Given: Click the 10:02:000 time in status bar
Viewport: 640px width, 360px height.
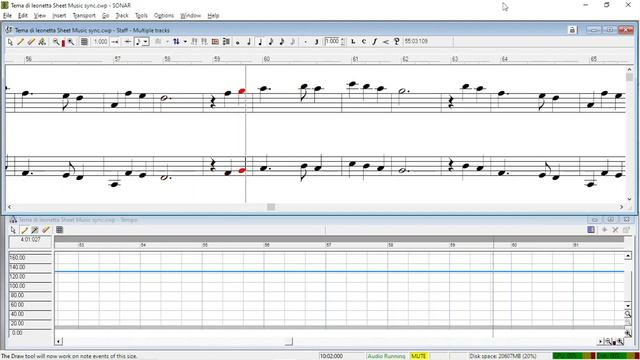Looking at the screenshot, I should 331,356.
